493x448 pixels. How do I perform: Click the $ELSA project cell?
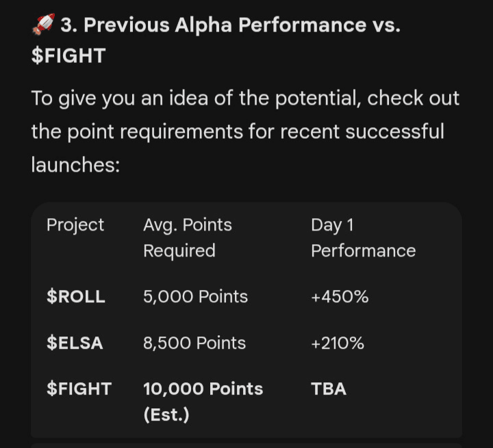(75, 343)
